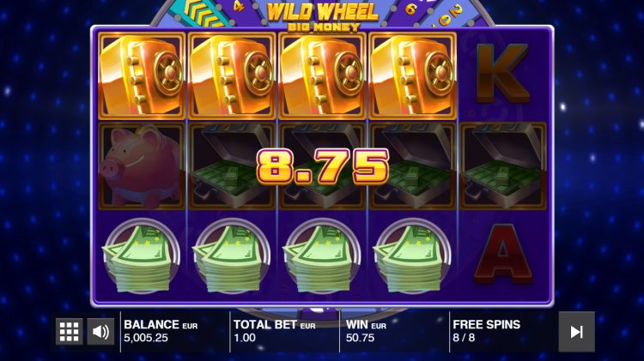Open the grid menu icon
The image size is (644, 361).
[x=69, y=332]
